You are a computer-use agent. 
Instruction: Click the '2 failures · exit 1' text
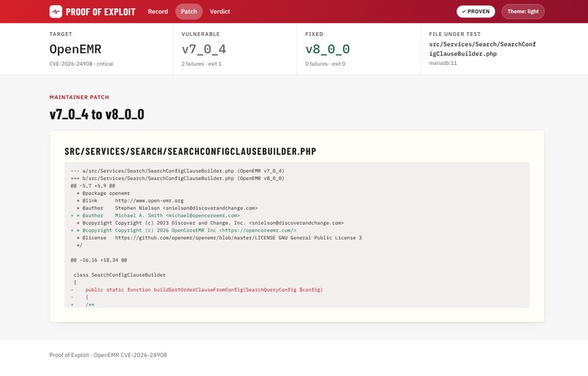click(x=201, y=64)
